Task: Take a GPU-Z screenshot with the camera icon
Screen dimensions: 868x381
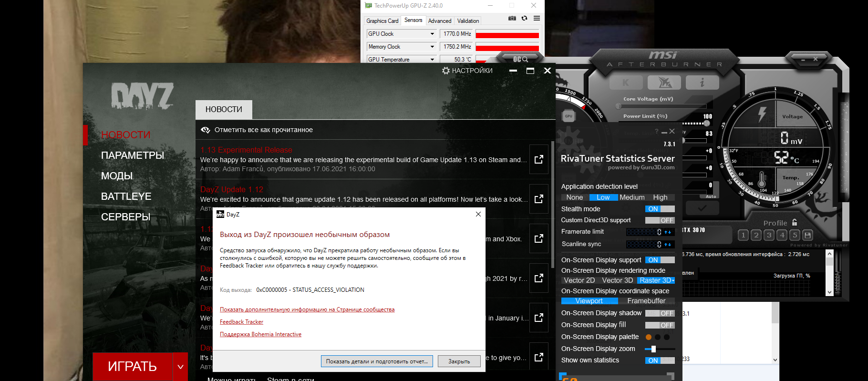Action: (512, 18)
